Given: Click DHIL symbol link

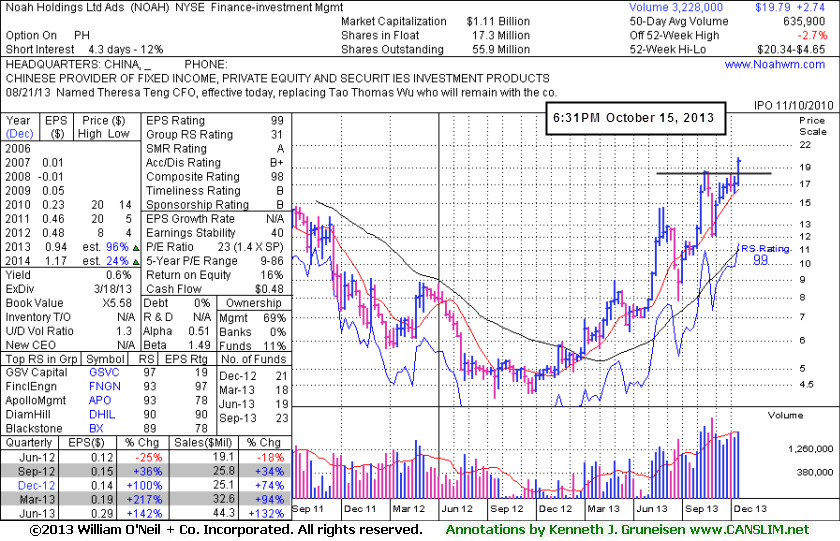Looking at the screenshot, I should point(102,415).
